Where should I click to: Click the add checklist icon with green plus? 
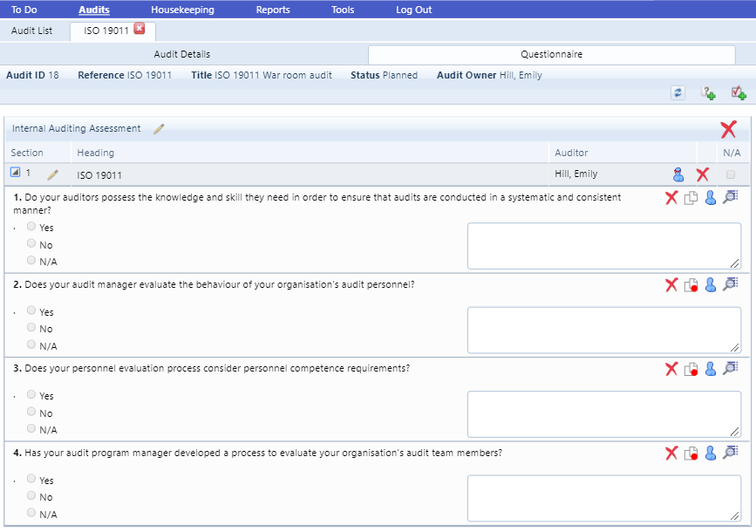pos(739,92)
